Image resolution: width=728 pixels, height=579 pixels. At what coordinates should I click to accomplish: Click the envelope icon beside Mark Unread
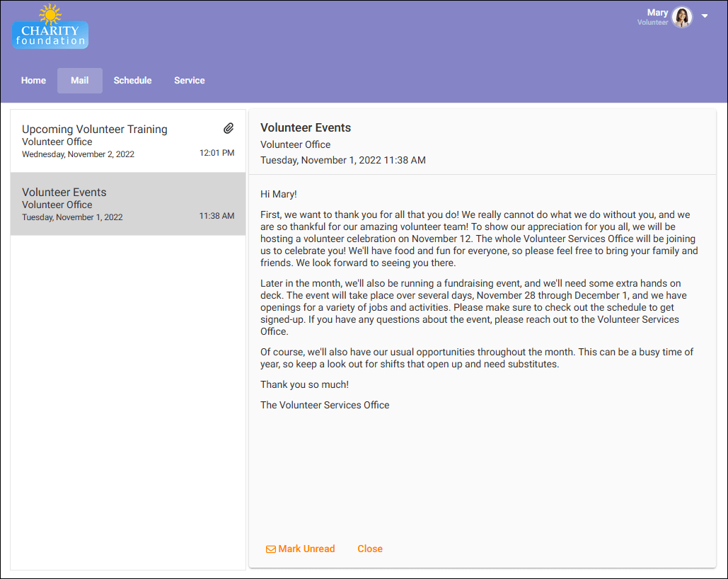tap(270, 549)
